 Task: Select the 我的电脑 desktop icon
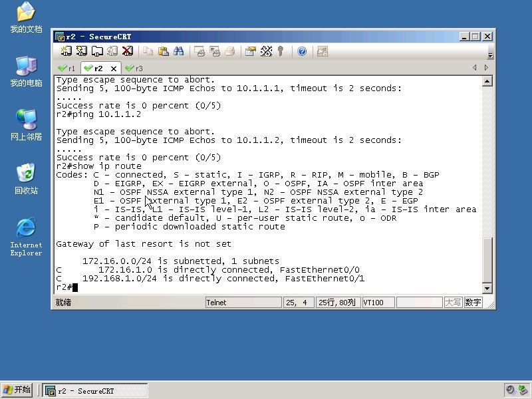[26, 72]
